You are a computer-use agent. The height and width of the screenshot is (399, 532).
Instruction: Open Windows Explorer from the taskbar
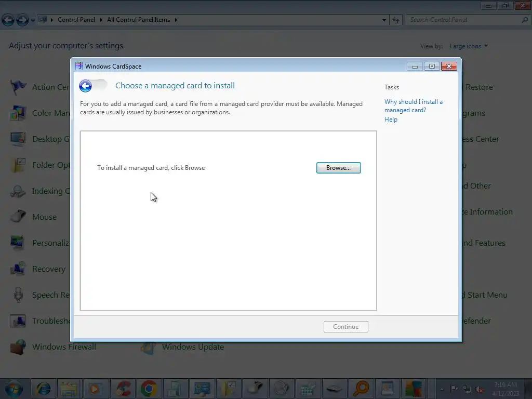[x=69, y=389]
